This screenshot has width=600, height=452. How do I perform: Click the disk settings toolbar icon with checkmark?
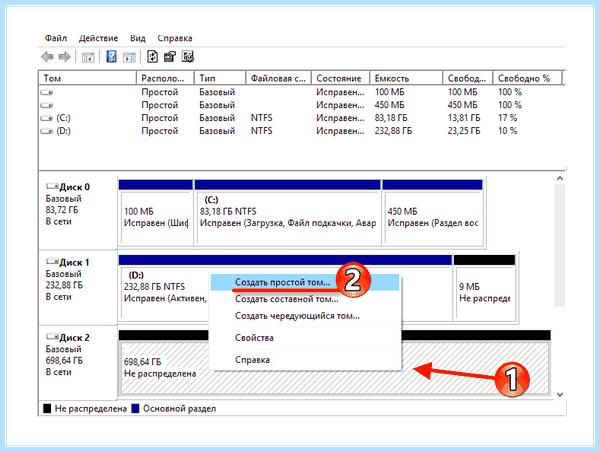tap(188, 57)
